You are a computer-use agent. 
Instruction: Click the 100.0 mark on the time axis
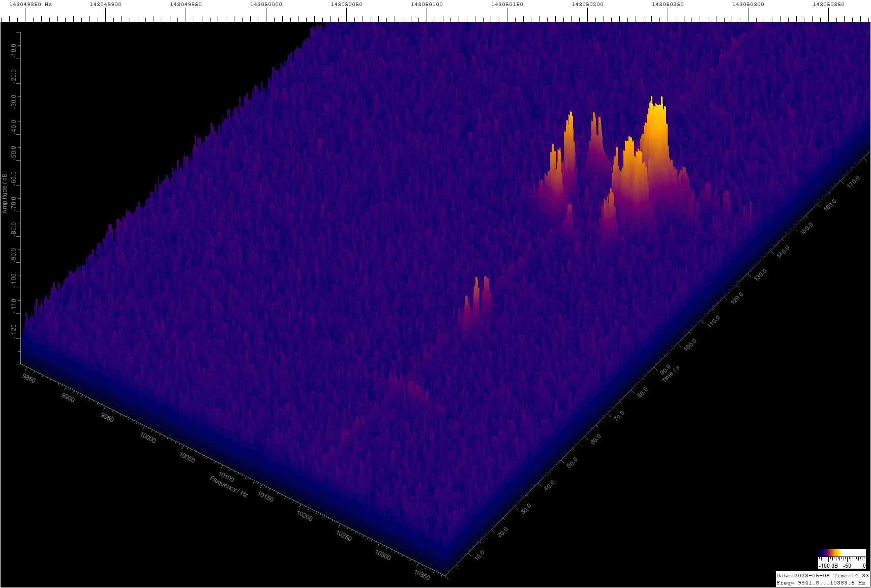pyautogui.click(x=690, y=345)
